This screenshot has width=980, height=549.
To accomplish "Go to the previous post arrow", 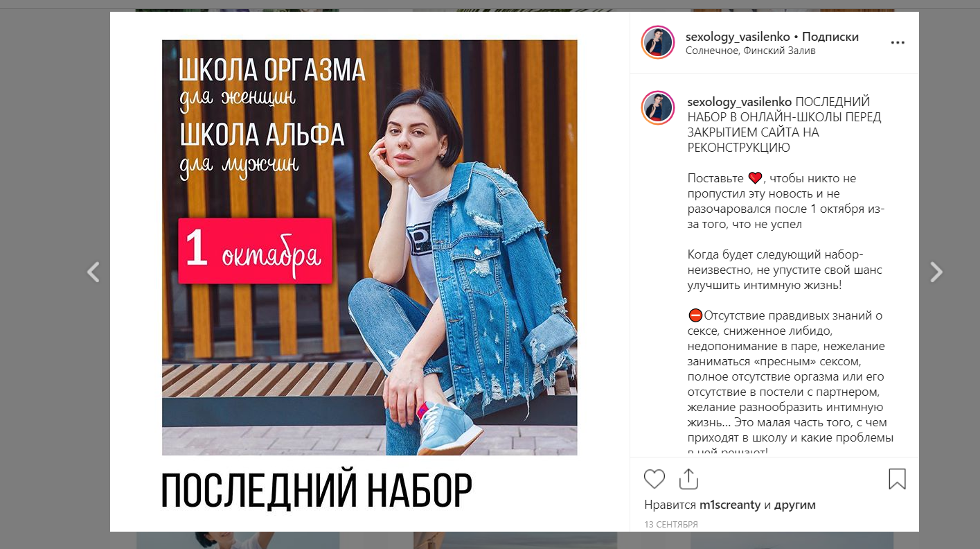I will 93,272.
